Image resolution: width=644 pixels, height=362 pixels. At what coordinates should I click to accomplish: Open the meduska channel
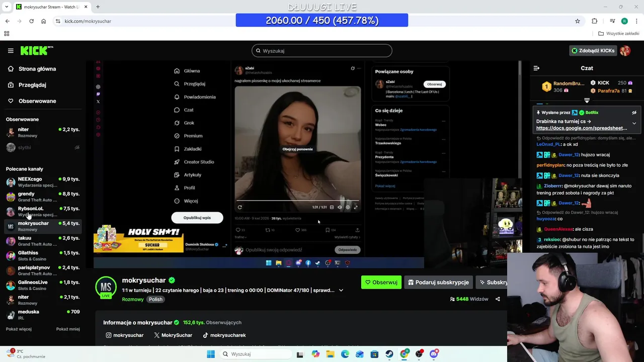coord(43,315)
